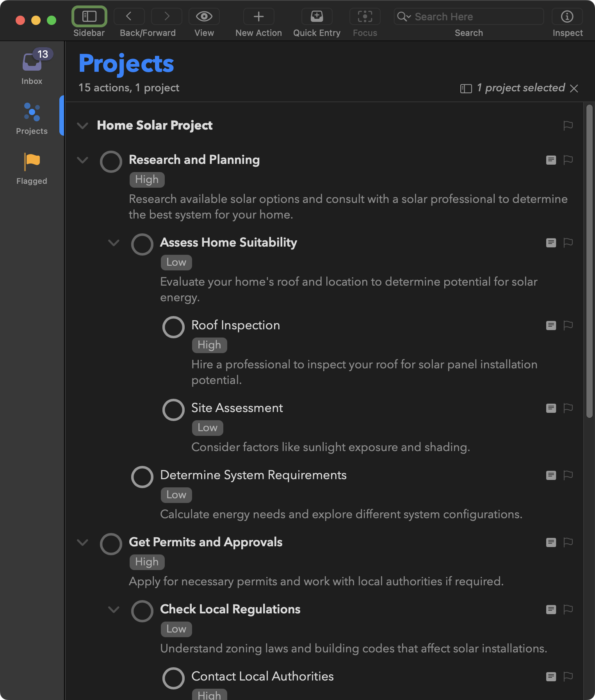Click the back navigation arrow
The image size is (595, 700).
[129, 17]
